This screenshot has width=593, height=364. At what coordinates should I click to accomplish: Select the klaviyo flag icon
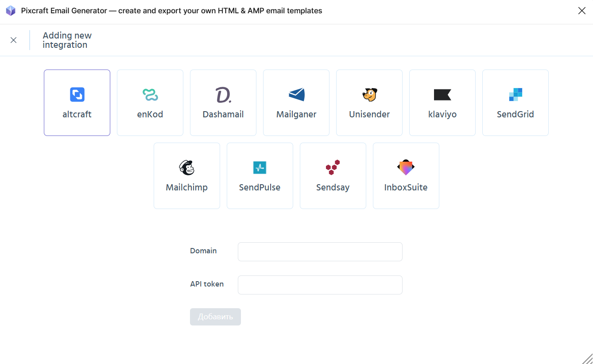point(442,95)
